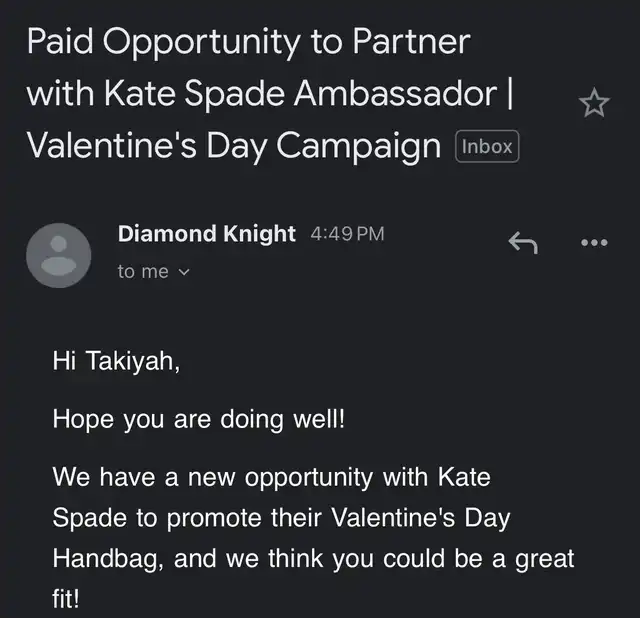This screenshot has height=618, width=640.
Task: Tap the sender's gray profile avatar
Action: (58, 255)
